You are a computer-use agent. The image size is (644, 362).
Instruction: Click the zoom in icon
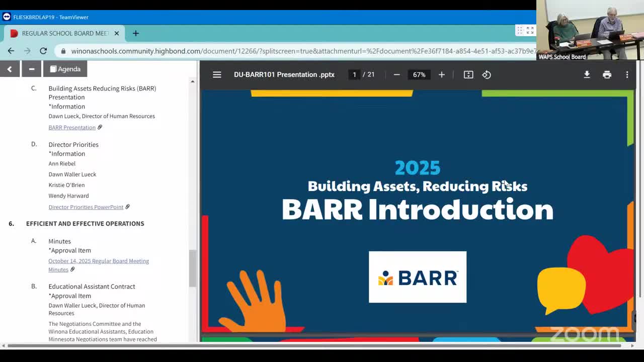point(441,74)
